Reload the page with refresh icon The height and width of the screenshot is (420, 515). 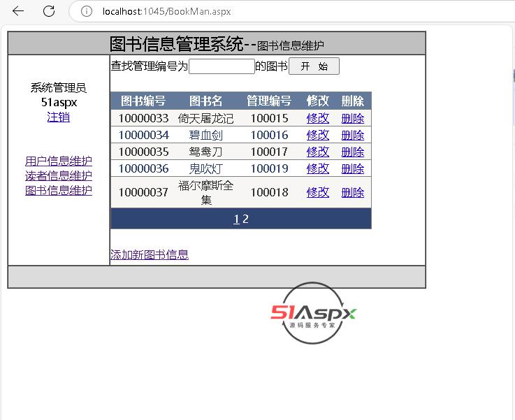pos(49,11)
